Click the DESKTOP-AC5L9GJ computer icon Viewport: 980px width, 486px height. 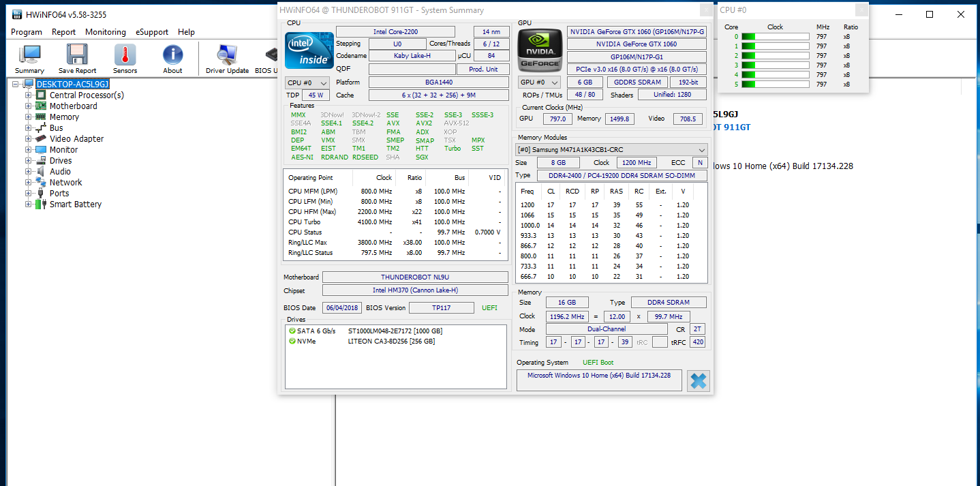[x=29, y=84]
